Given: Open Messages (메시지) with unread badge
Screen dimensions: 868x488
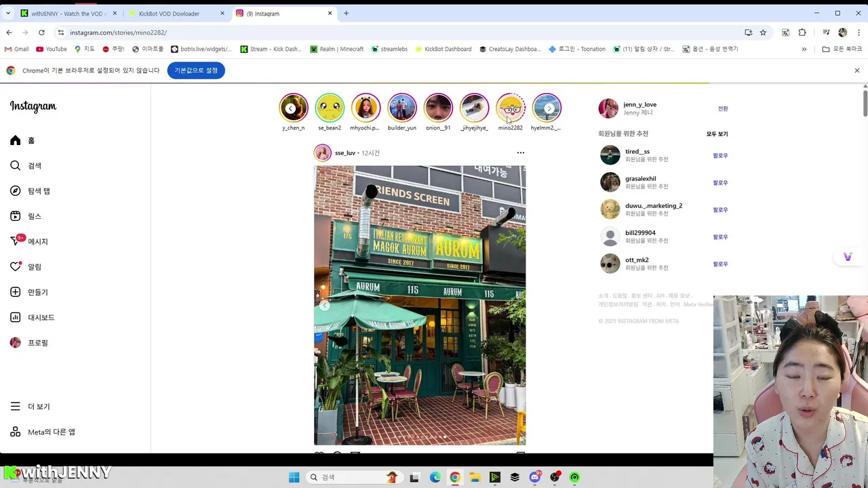Looking at the screenshot, I should point(29,241).
